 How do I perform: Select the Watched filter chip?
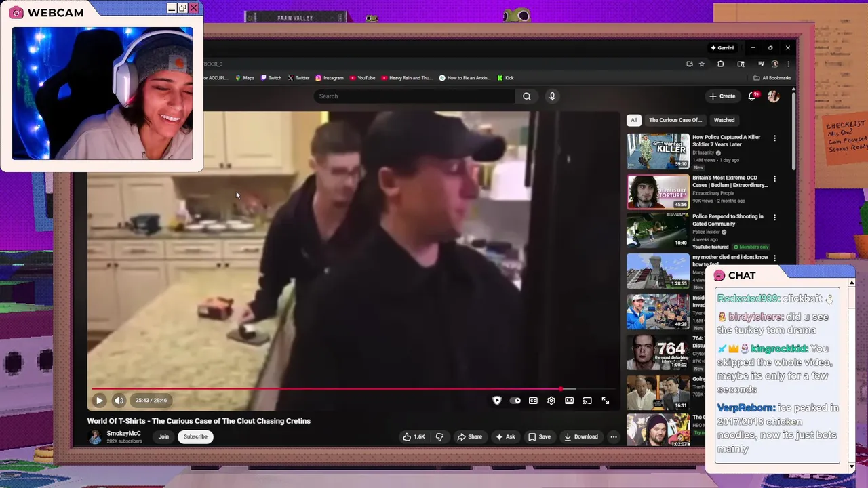pyautogui.click(x=724, y=120)
